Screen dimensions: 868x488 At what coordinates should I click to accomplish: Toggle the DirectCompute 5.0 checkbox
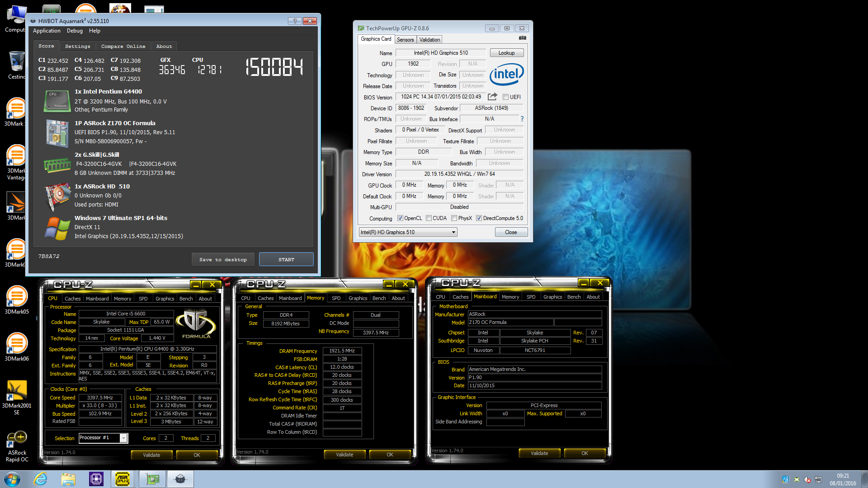point(479,218)
